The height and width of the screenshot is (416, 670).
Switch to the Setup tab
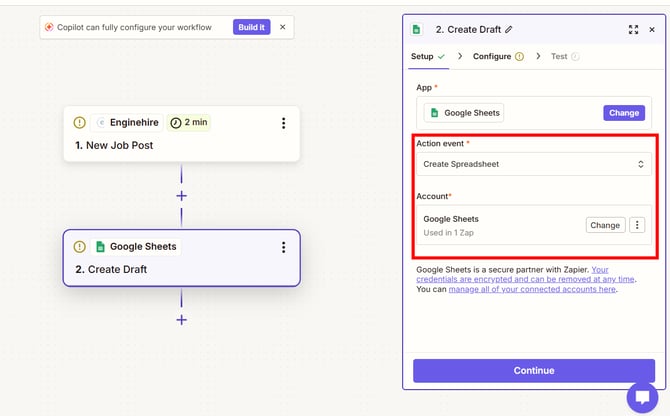click(428, 56)
